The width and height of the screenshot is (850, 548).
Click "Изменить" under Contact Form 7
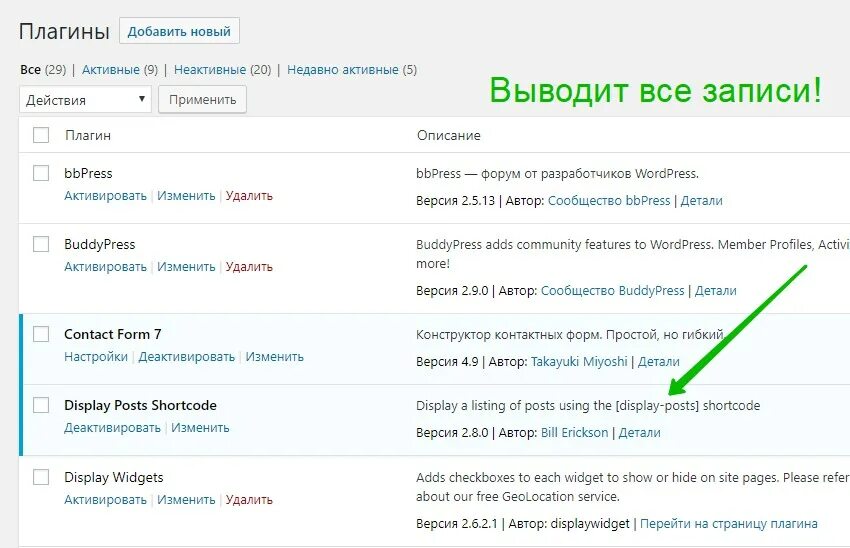pyautogui.click(x=274, y=357)
